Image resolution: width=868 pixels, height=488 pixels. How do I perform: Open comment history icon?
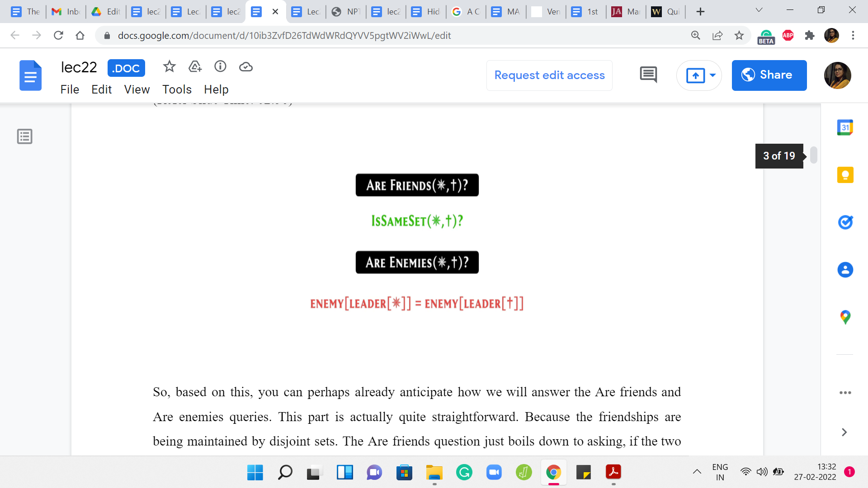pyautogui.click(x=648, y=75)
